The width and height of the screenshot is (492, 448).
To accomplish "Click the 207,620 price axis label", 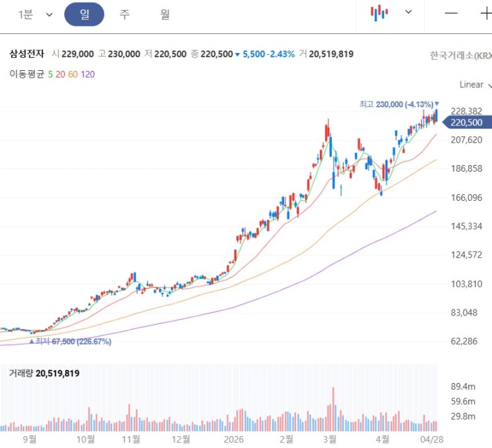I will pyautogui.click(x=466, y=140).
